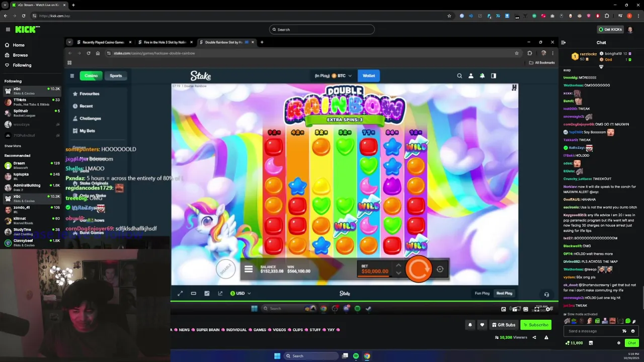Open the autoplay spin settings

tap(440, 269)
